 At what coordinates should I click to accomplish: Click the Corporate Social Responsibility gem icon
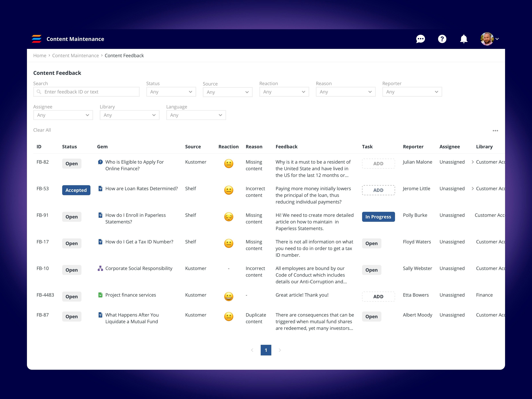(100, 268)
